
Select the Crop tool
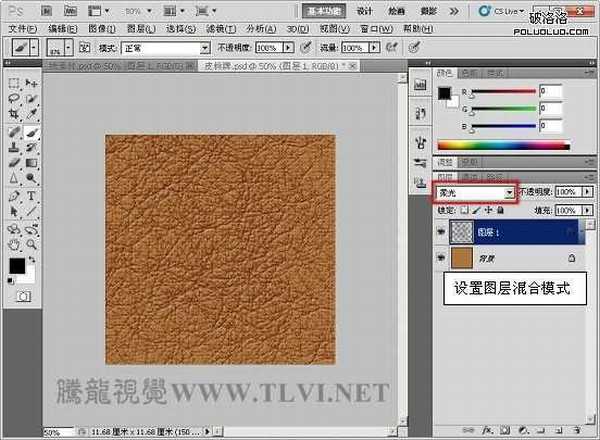click(14, 114)
